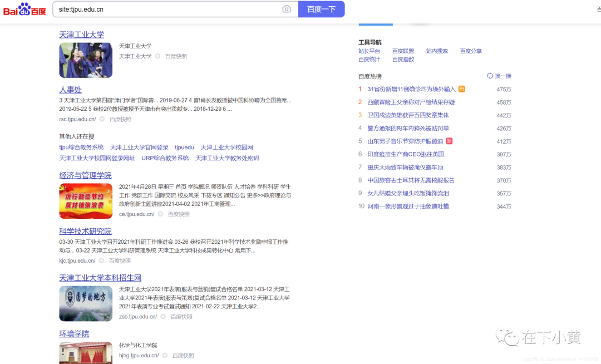
Task: Click the orange 热 badge icon
Action: pyautogui.click(x=462, y=89)
